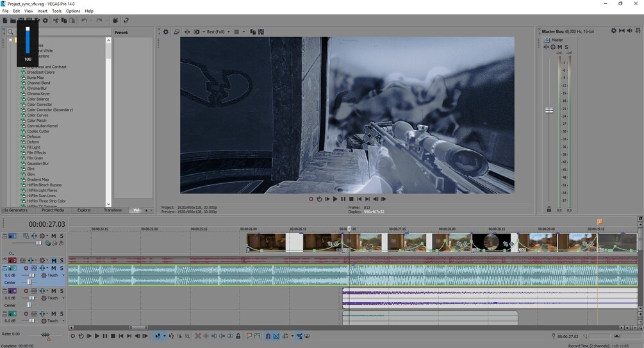
Task: Mute video track 1
Action: click(x=53, y=236)
